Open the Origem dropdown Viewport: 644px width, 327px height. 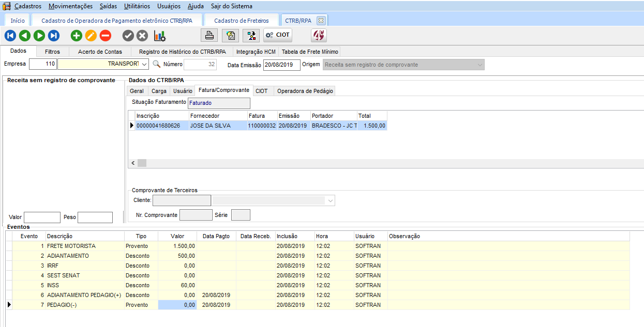tap(480, 65)
